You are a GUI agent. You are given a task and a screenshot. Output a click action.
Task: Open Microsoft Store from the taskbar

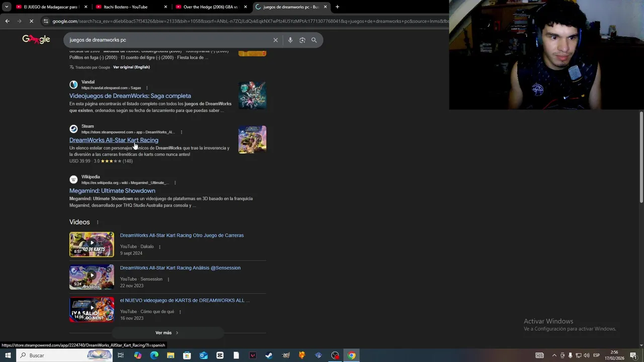pyautogui.click(x=187, y=355)
